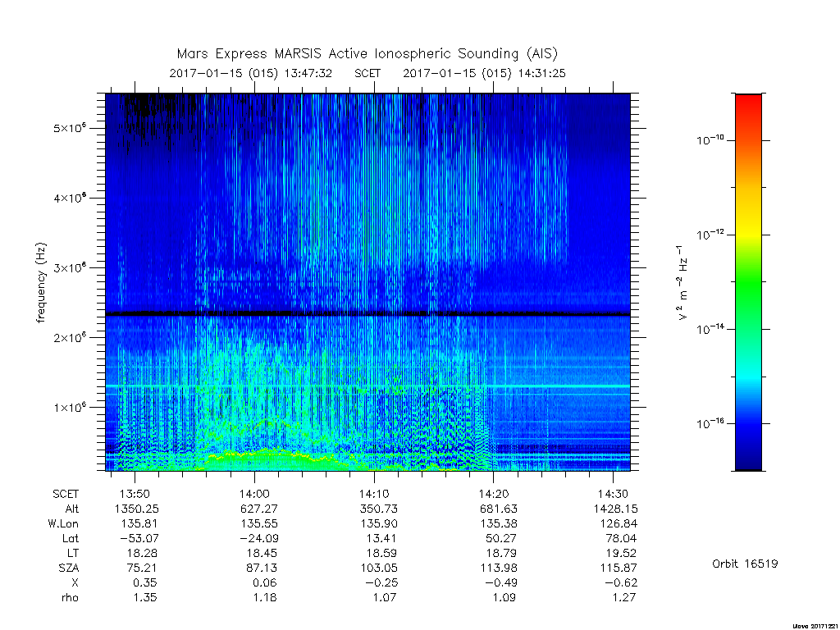The height and width of the screenshot is (630, 840).
Task: Click the 14:20 SCET time tick label
Action: click(493, 493)
